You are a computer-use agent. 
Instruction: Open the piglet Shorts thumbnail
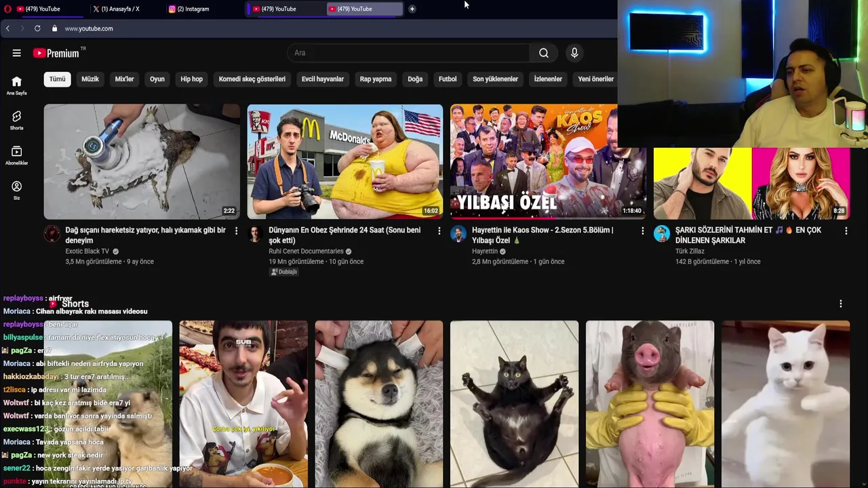[x=650, y=404]
